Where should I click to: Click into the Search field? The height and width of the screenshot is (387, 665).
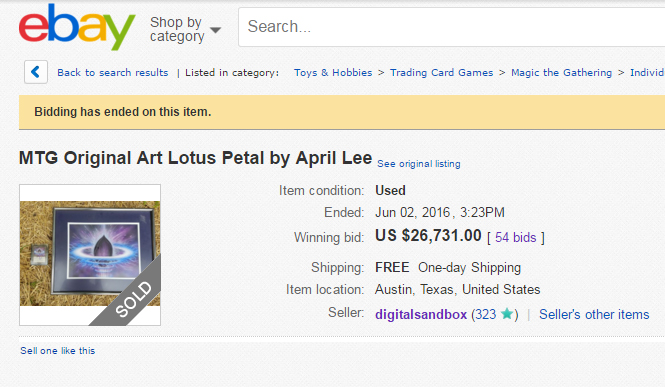point(451,27)
